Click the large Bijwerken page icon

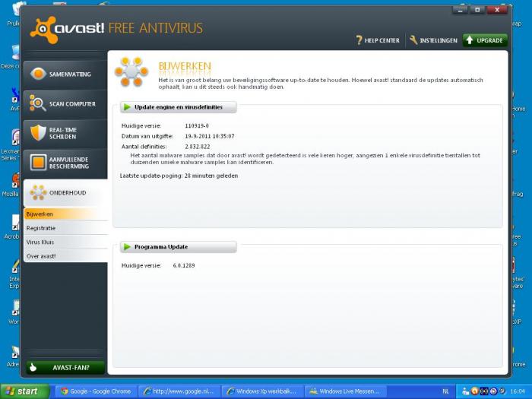click(x=131, y=72)
